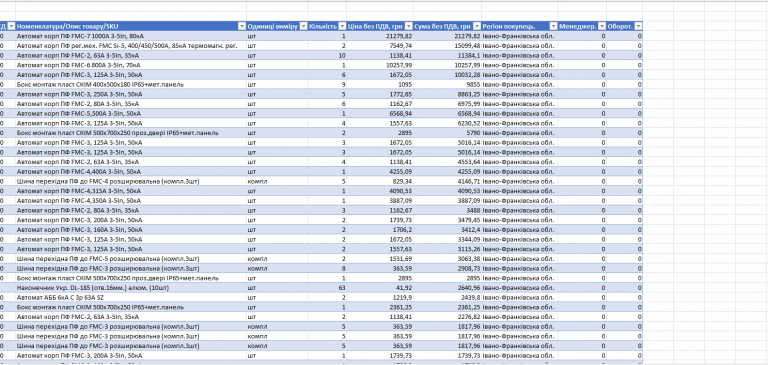Select cell Автомат корп ПФ FMC-7 1000A 3-5In, 80кА
The height and width of the screenshot is (365, 768).
[131, 36]
